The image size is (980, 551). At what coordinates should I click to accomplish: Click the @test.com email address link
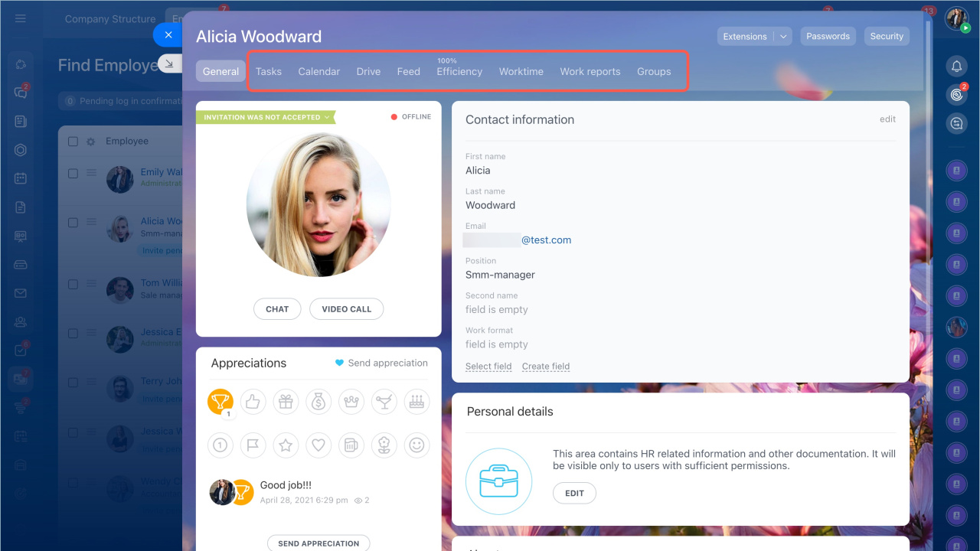(547, 240)
